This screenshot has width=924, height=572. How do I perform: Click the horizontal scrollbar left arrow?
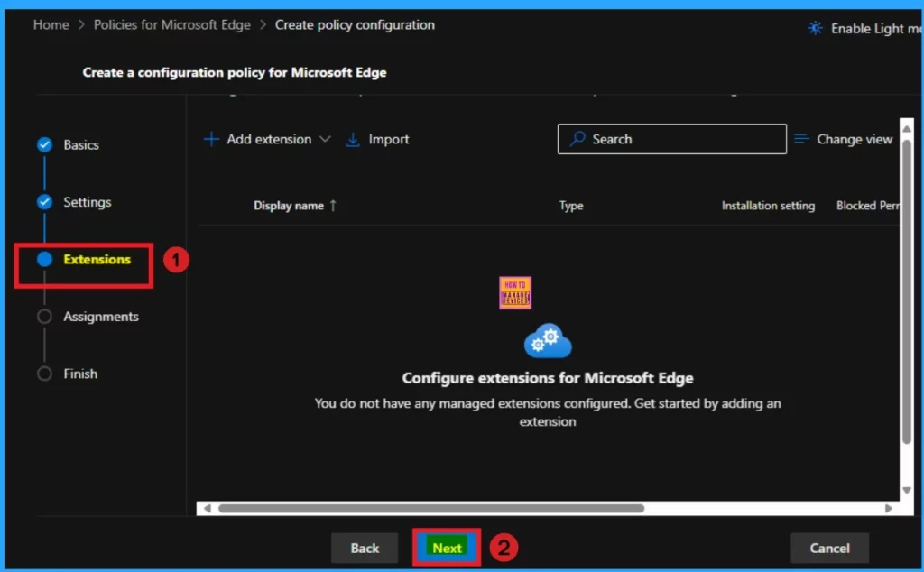point(207,508)
